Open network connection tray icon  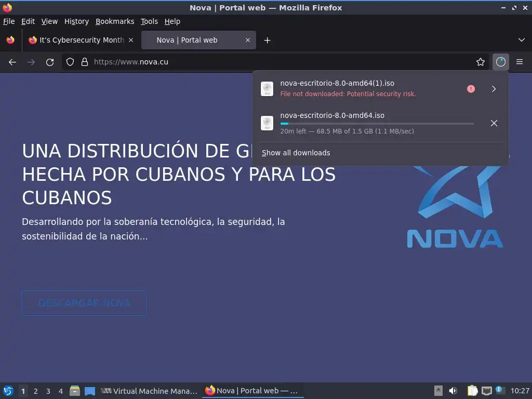coord(486,391)
